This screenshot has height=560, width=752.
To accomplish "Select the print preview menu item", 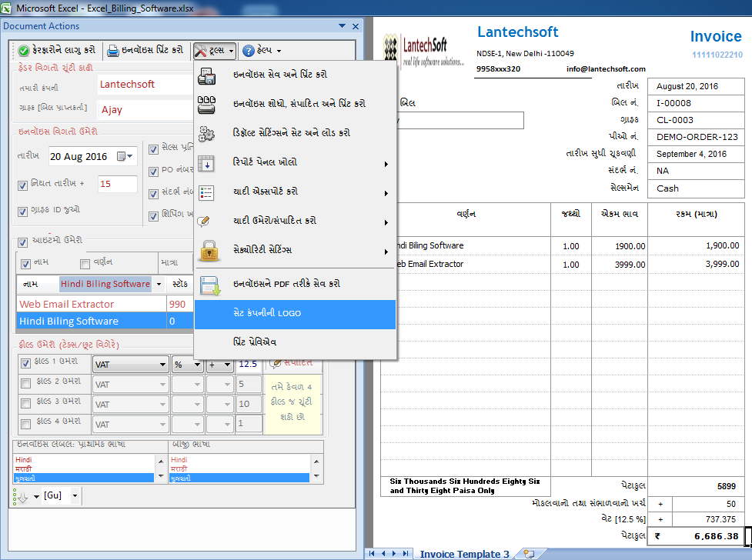I will [295, 343].
